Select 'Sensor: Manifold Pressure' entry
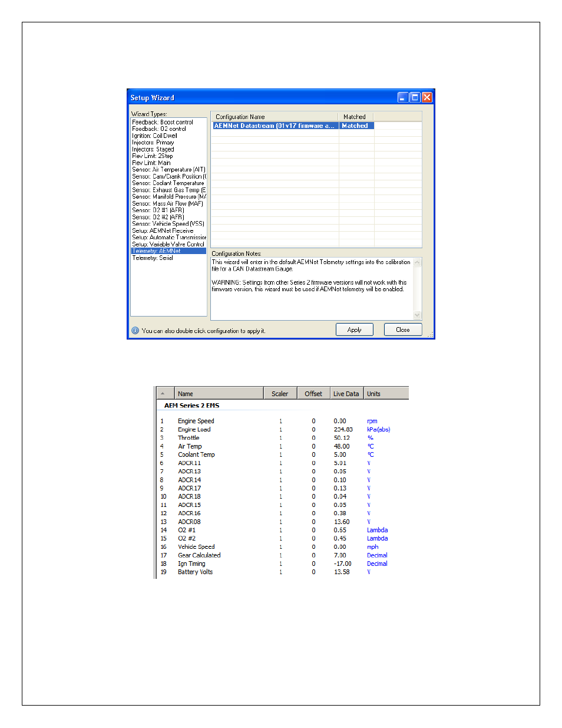 [169, 196]
